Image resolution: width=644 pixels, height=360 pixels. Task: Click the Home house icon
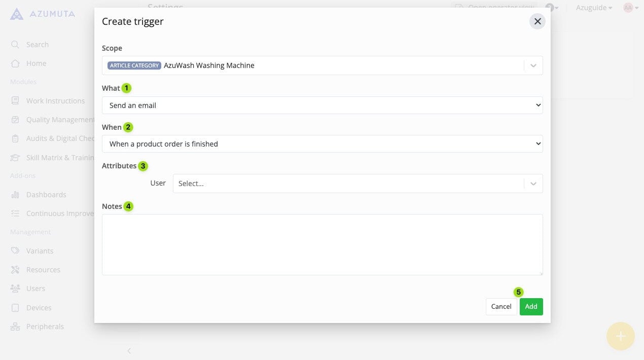click(x=15, y=63)
